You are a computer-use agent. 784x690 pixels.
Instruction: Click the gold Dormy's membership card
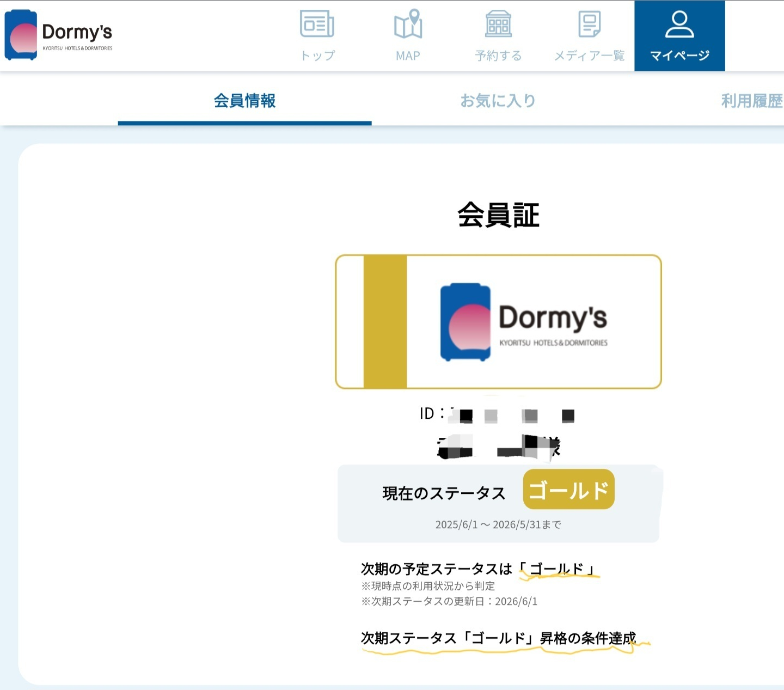pos(498,322)
